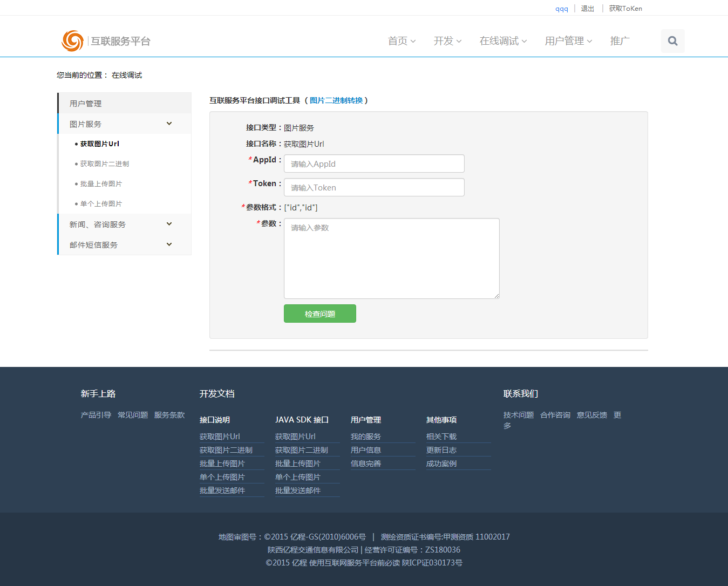Click the orange swirl platform logo
This screenshot has height=586, width=728.
tap(72, 41)
